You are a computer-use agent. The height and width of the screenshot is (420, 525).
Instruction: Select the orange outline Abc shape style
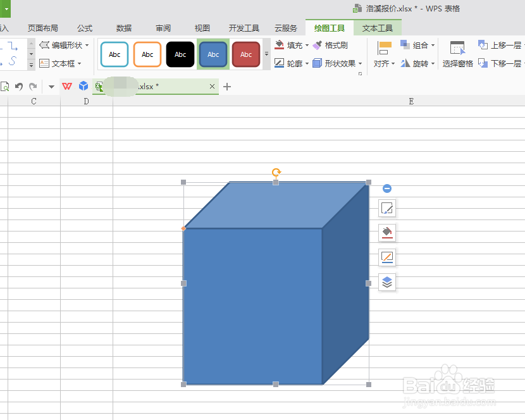coord(147,54)
